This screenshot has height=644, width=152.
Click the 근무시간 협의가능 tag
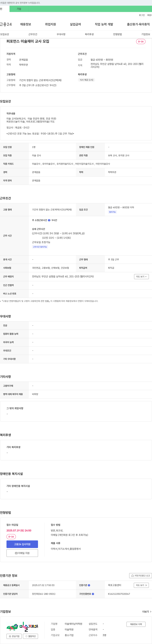coord(40,247)
